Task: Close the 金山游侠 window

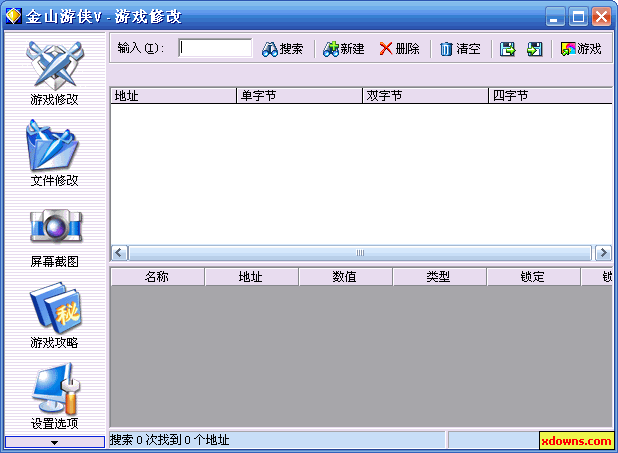Action: [x=601, y=17]
